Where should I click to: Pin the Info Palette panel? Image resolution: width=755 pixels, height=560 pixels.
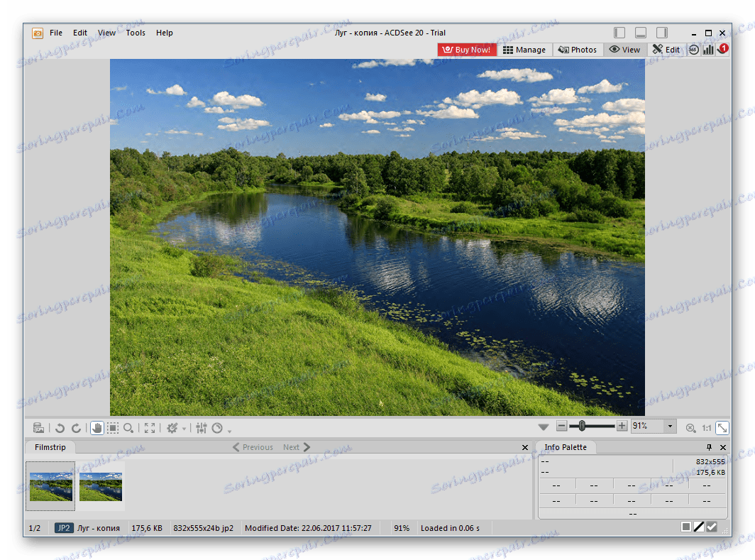click(709, 447)
